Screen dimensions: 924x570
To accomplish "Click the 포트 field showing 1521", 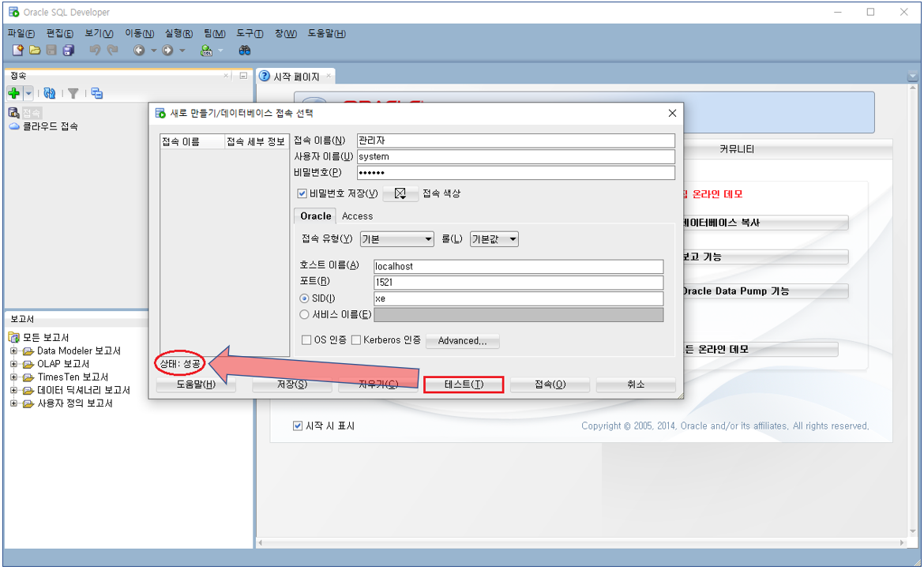I will click(519, 282).
